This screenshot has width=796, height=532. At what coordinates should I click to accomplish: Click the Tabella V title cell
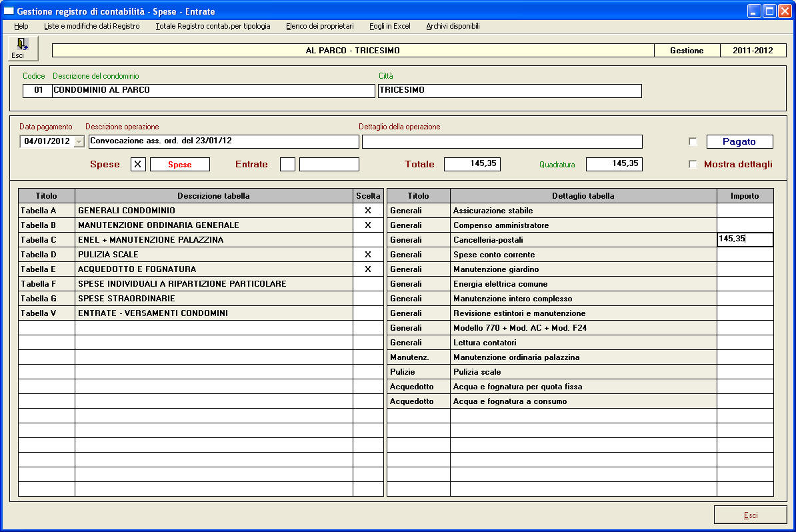click(47, 313)
